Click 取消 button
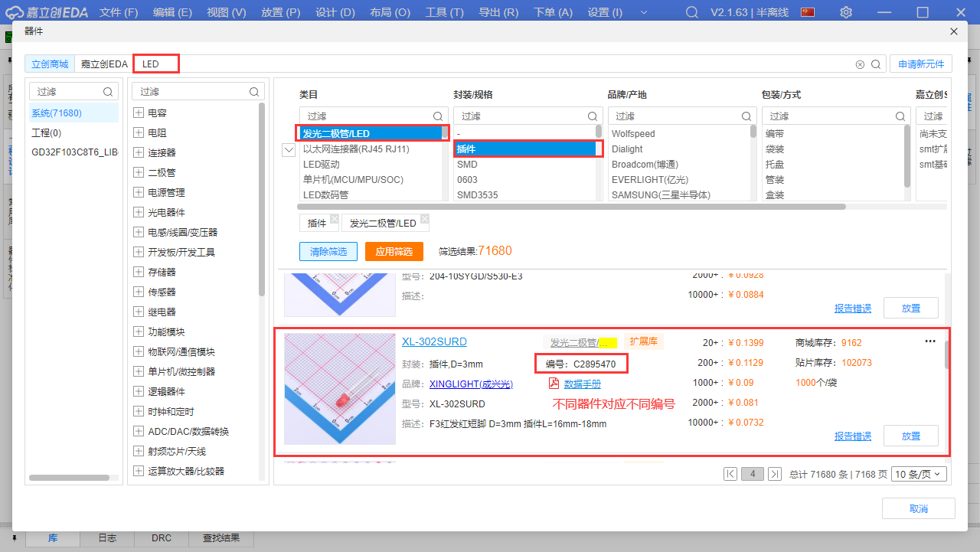Screen dimensions: 980x552 click(919, 508)
